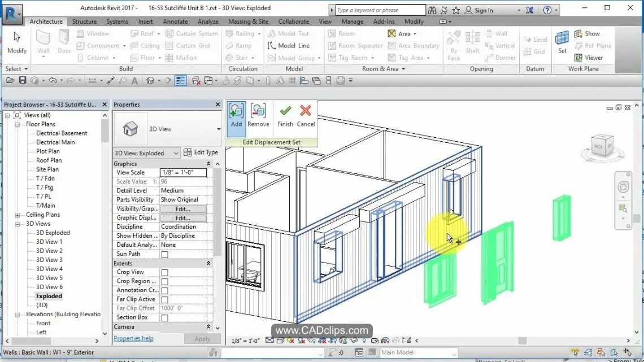Open the work plane Viewer
The height and width of the screenshot is (362, 644).
pos(589,58)
